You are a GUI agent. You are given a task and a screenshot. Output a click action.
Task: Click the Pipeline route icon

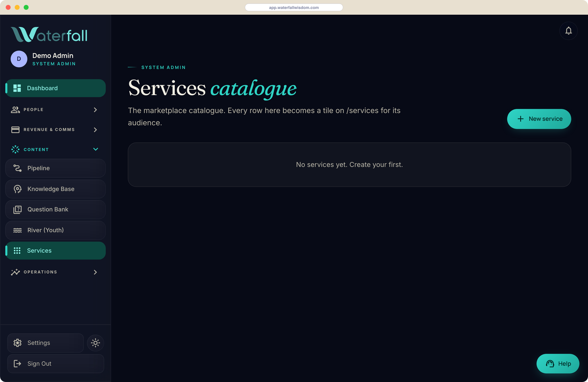pyautogui.click(x=18, y=168)
